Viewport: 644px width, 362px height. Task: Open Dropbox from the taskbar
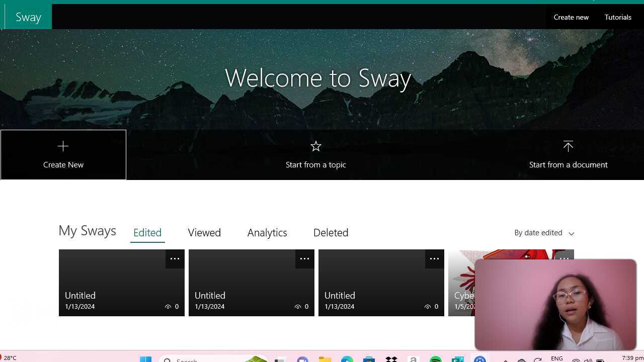point(391,359)
